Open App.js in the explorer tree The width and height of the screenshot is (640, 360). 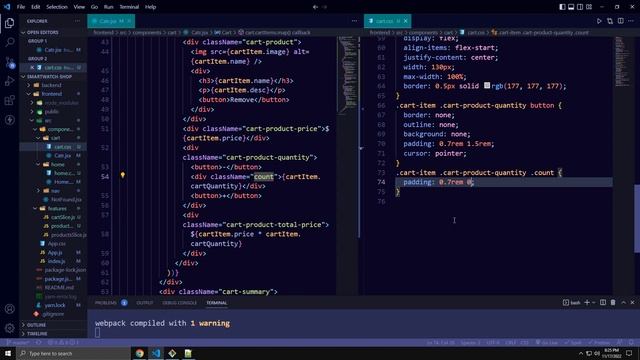[55, 253]
